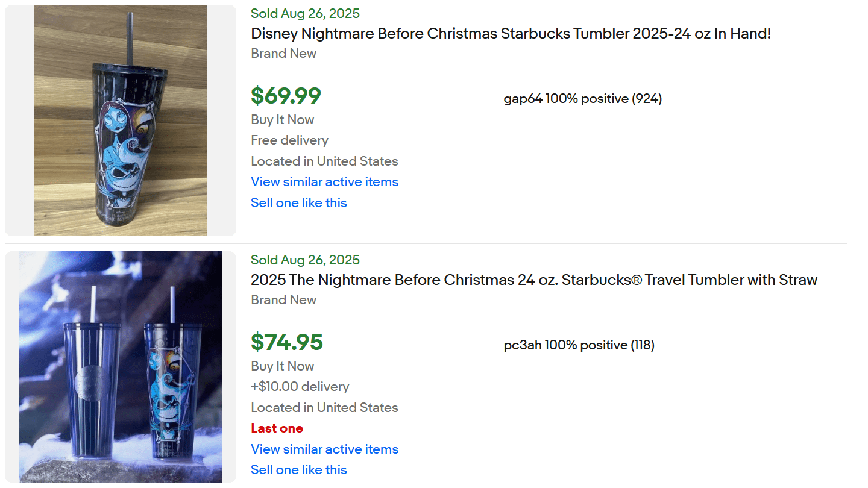This screenshot has width=868, height=488.
Task: Select View similar active items for the second listing
Action: tap(324, 449)
